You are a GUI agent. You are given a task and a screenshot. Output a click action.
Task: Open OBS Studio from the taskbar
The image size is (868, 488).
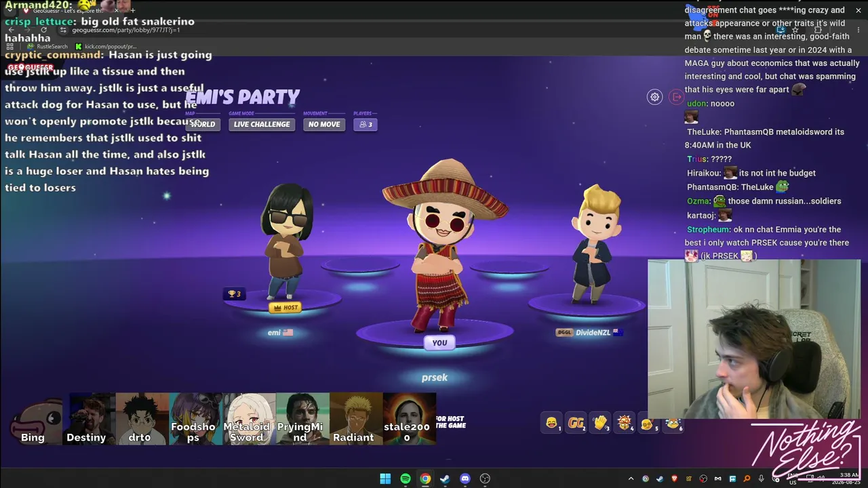[485, 479]
